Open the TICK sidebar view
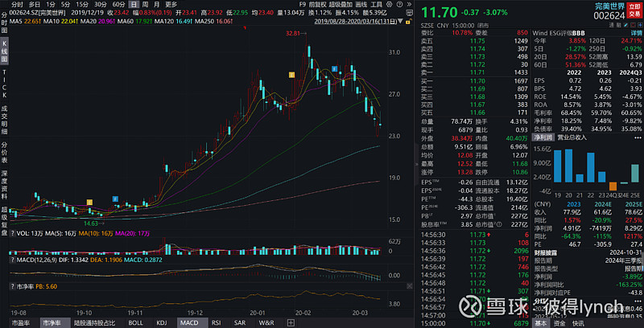 coord(4,84)
